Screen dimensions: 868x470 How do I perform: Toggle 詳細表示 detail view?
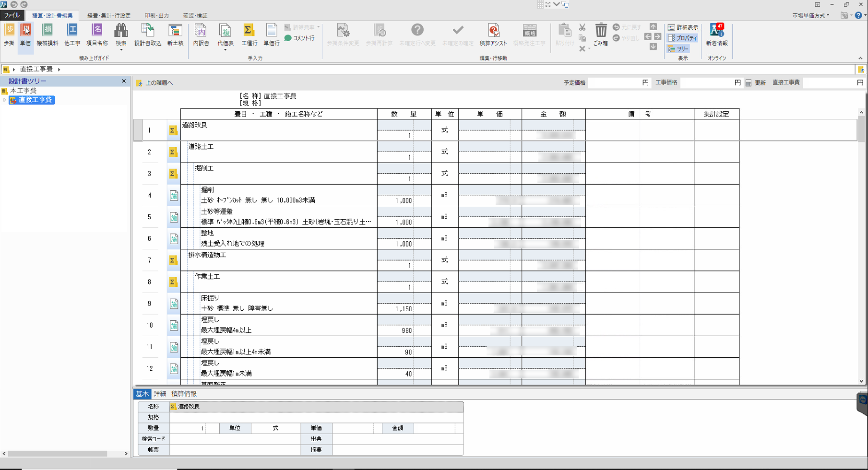coord(683,27)
